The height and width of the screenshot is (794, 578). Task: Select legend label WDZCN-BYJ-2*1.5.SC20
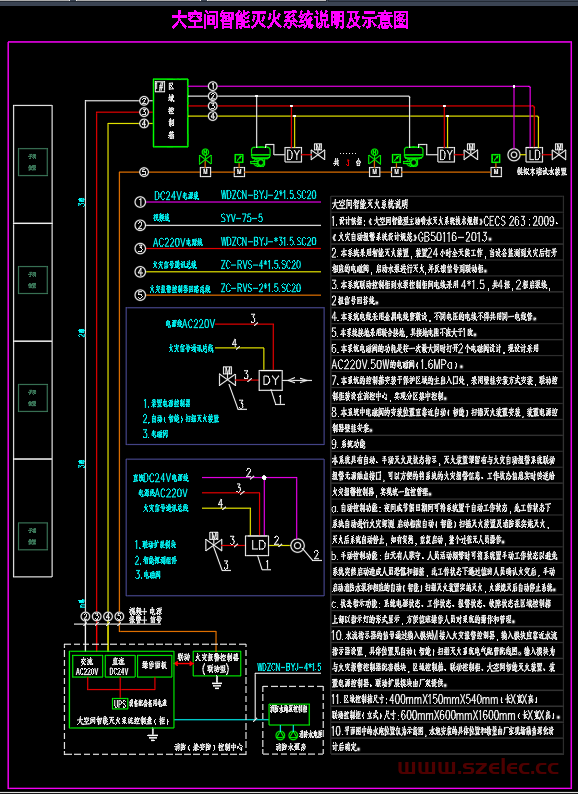tap(268, 194)
